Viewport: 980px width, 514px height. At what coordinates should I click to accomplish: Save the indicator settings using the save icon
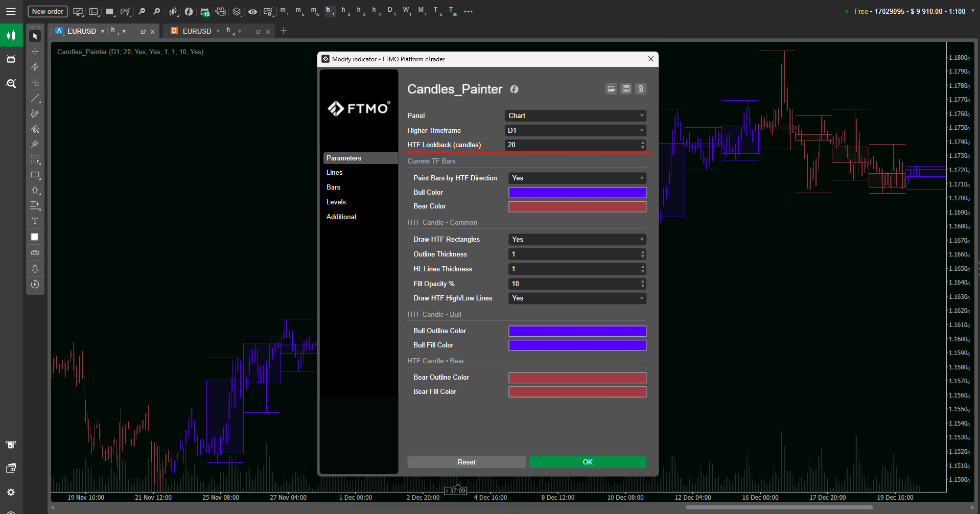[x=626, y=89]
